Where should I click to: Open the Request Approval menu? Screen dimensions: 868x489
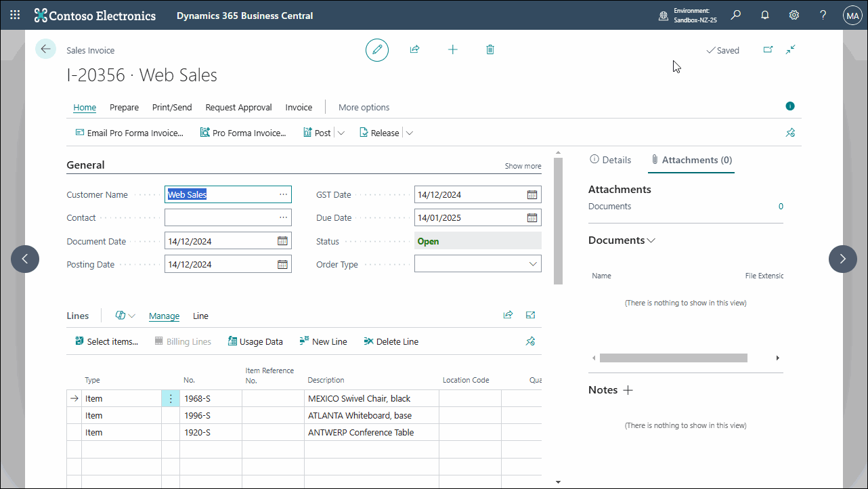238,107
